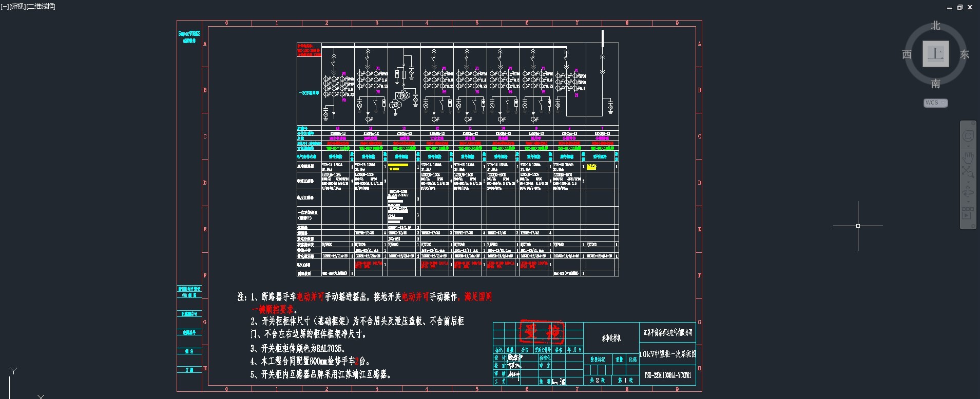Viewport: 980px width, 399px height.
Task: Select the '共2张' sheet count text
Action: pyautogui.click(x=597, y=380)
